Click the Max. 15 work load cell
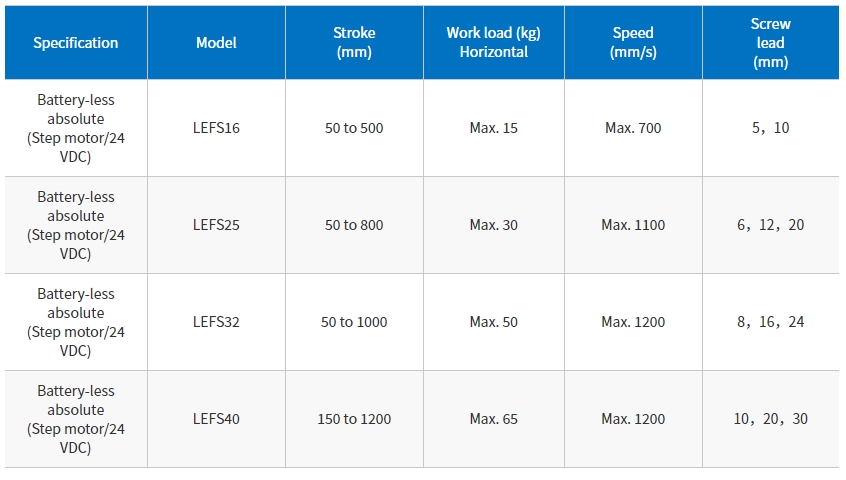Image resolution: width=846 pixels, height=480 pixels. coord(494,128)
